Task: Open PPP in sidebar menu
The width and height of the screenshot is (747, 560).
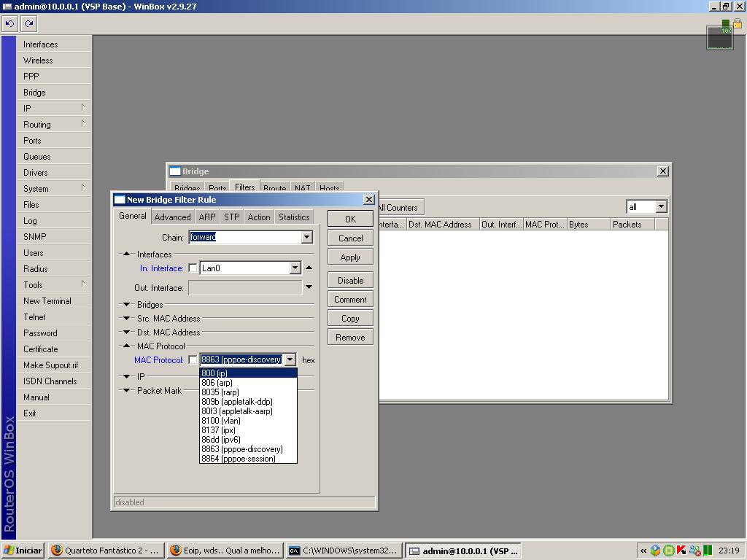Action: click(x=54, y=76)
